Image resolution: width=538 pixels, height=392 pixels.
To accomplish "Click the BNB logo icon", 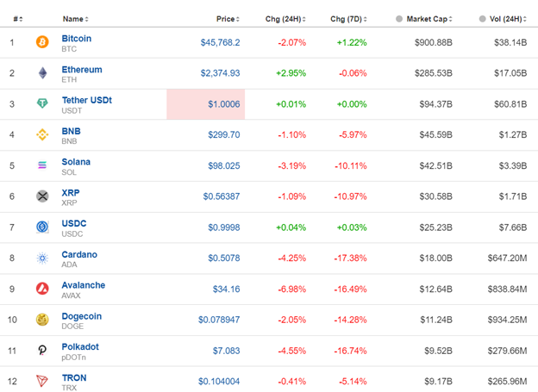I will tap(42, 134).
